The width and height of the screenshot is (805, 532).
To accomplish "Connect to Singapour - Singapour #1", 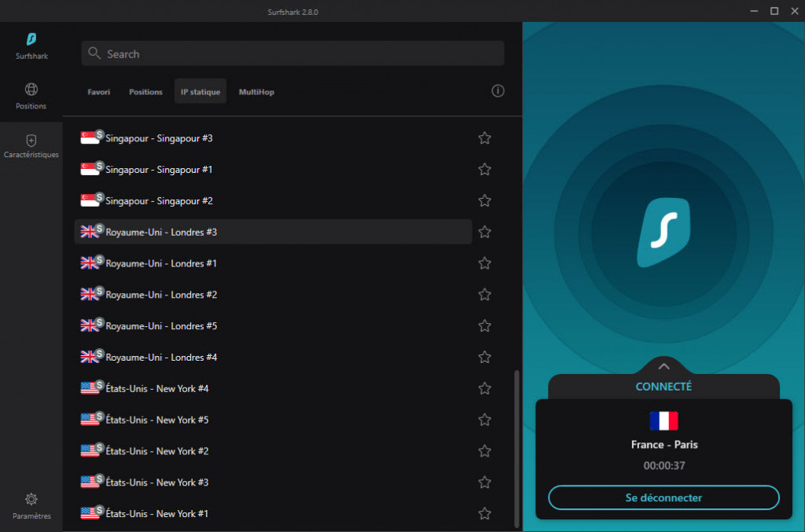I will pos(273,169).
